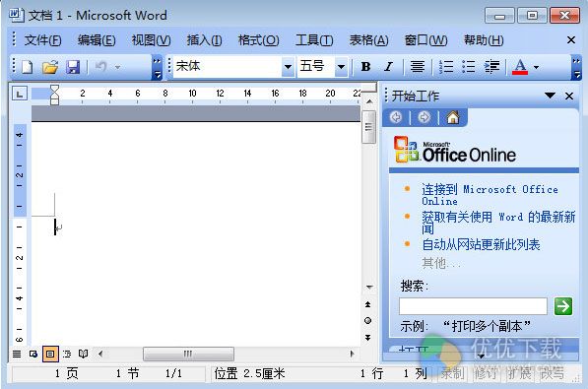Go back in the task pane
588x389 pixels.
coord(396,117)
